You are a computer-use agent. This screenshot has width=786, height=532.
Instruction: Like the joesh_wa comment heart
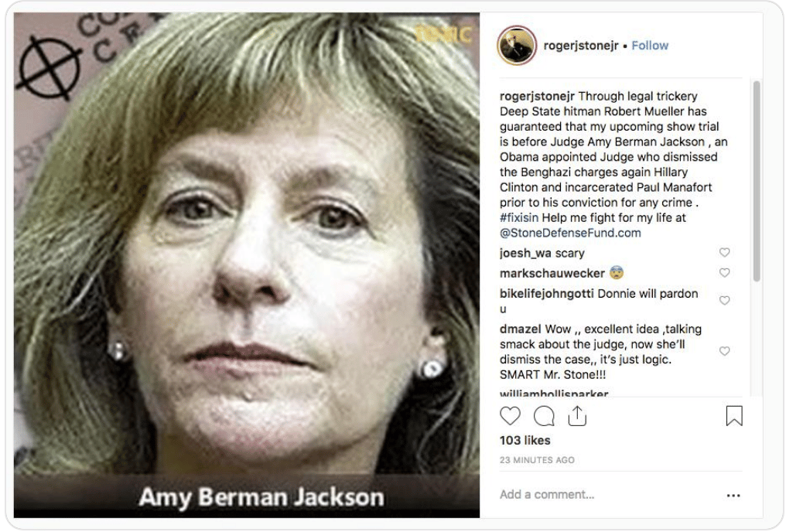click(x=724, y=253)
